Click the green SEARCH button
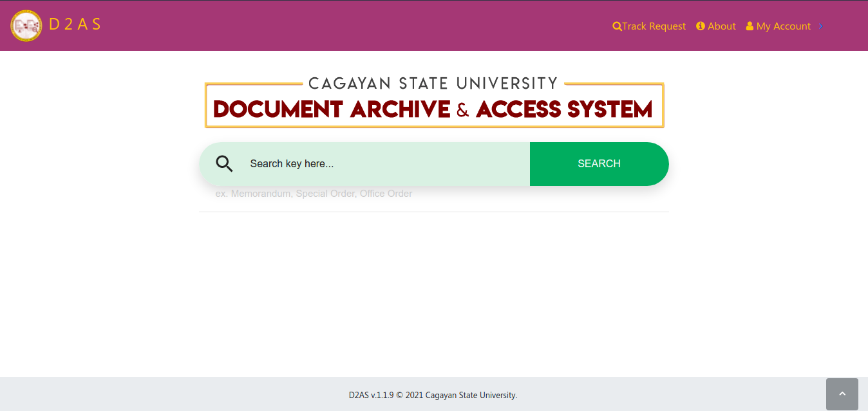This screenshot has height=411, width=868. (x=599, y=164)
